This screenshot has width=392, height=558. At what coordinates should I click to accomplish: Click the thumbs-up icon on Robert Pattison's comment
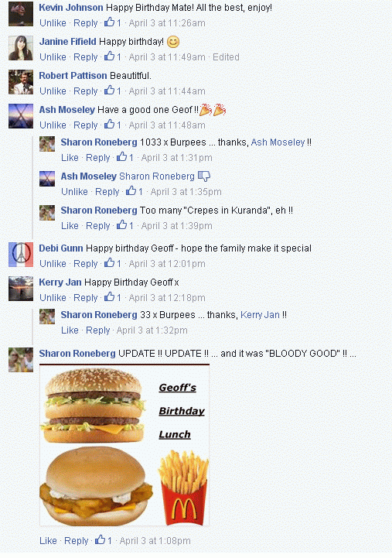[x=110, y=91]
